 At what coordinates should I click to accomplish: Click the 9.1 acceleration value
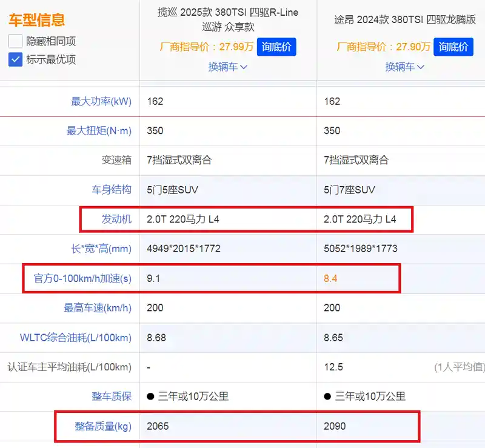[x=153, y=278]
